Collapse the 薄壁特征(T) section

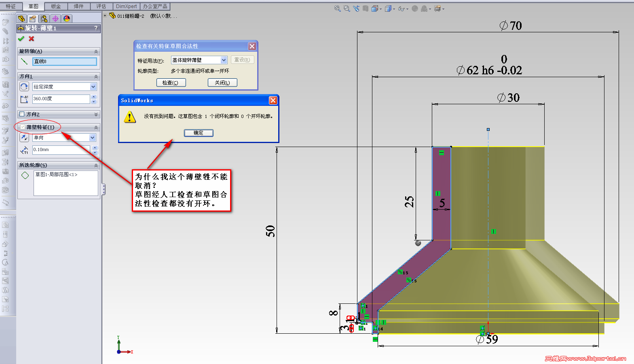(96, 128)
